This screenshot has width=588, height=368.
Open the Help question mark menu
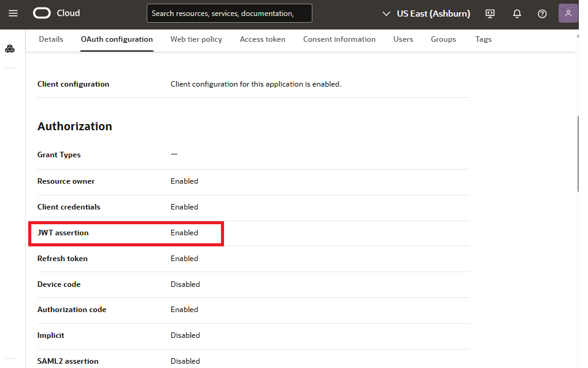(x=542, y=14)
